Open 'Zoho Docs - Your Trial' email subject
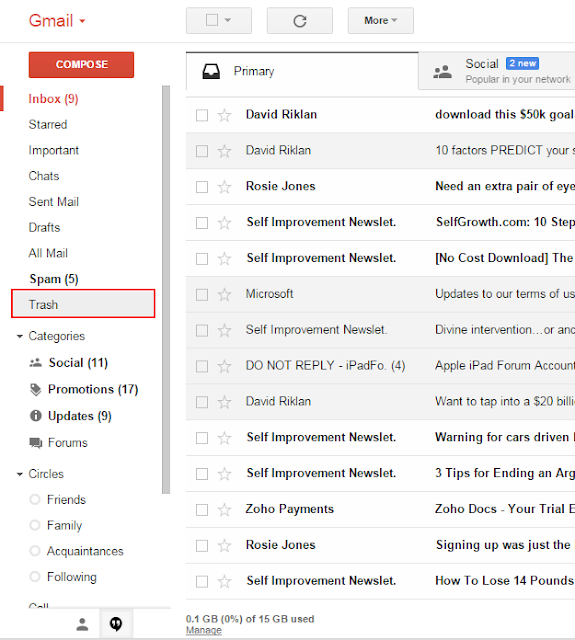This screenshot has width=575, height=640. click(x=505, y=509)
